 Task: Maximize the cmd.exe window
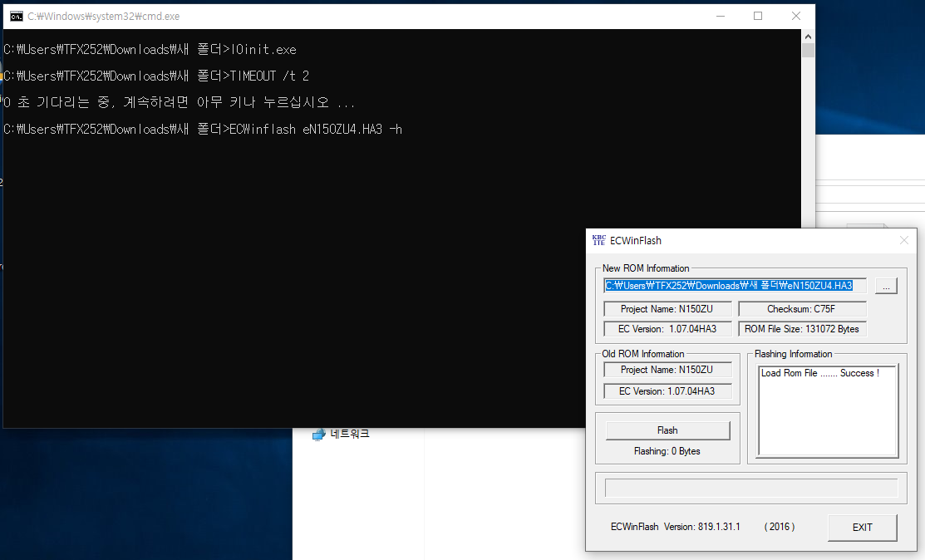point(758,17)
